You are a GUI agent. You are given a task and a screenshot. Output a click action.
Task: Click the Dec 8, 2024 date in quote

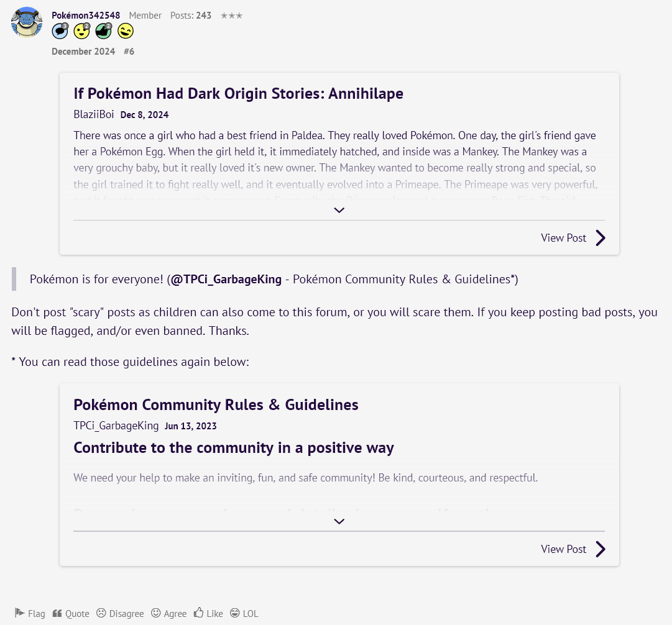pyautogui.click(x=144, y=115)
